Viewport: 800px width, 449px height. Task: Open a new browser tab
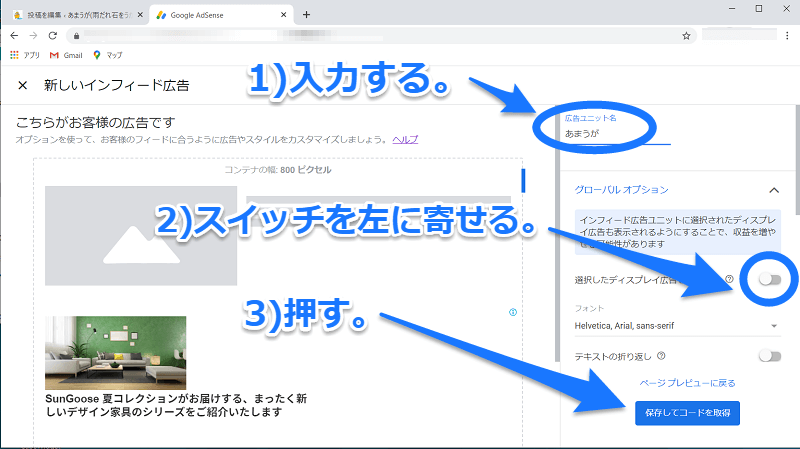[x=306, y=14]
